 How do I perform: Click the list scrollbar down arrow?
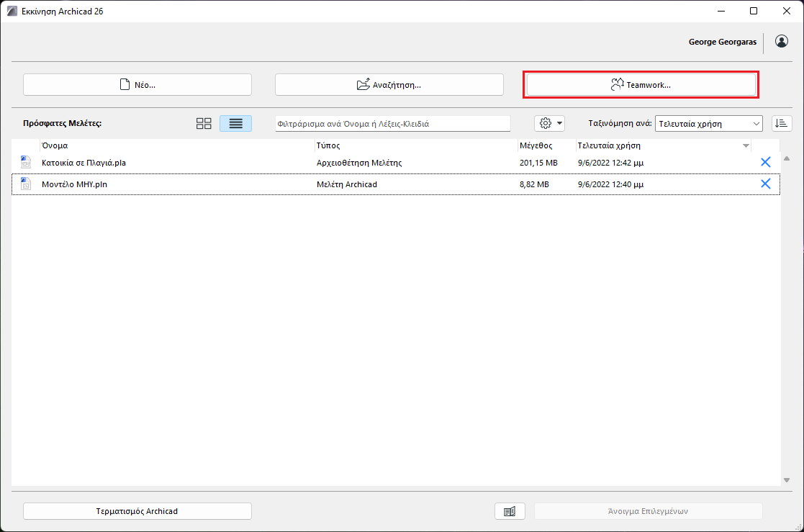click(787, 480)
